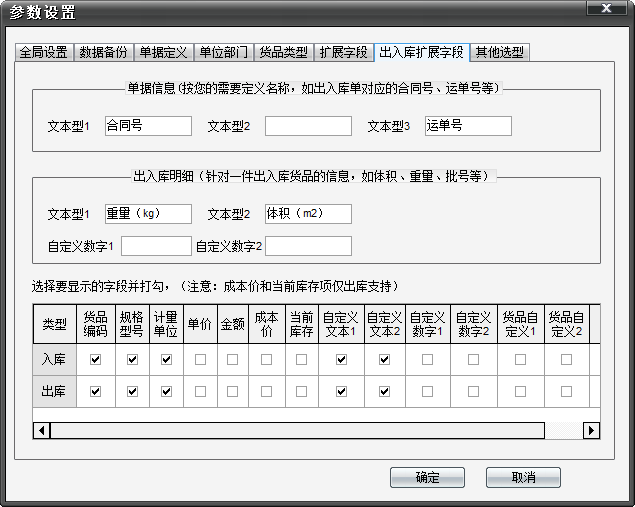
Task: Enable 自定义数字2 for 出库 row
Action: (x=473, y=392)
